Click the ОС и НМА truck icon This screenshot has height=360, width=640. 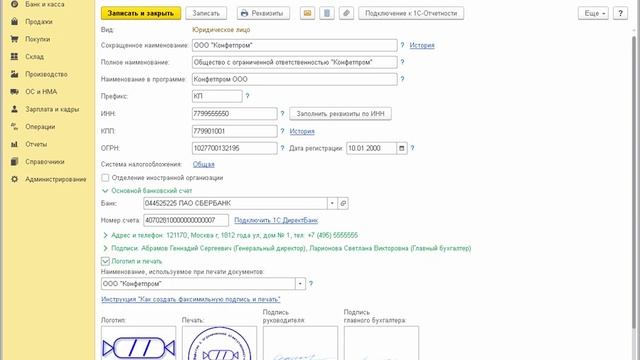tap(14, 92)
